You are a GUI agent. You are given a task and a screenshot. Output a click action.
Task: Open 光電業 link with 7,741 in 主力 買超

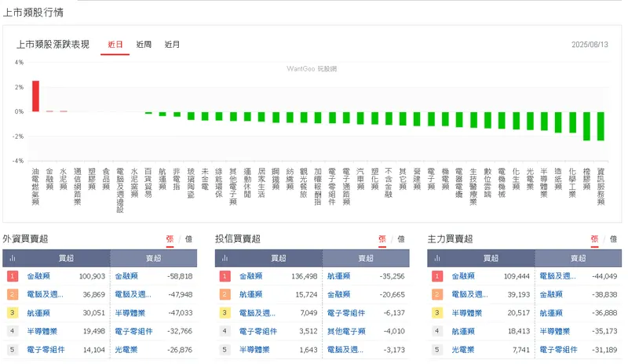463,350
